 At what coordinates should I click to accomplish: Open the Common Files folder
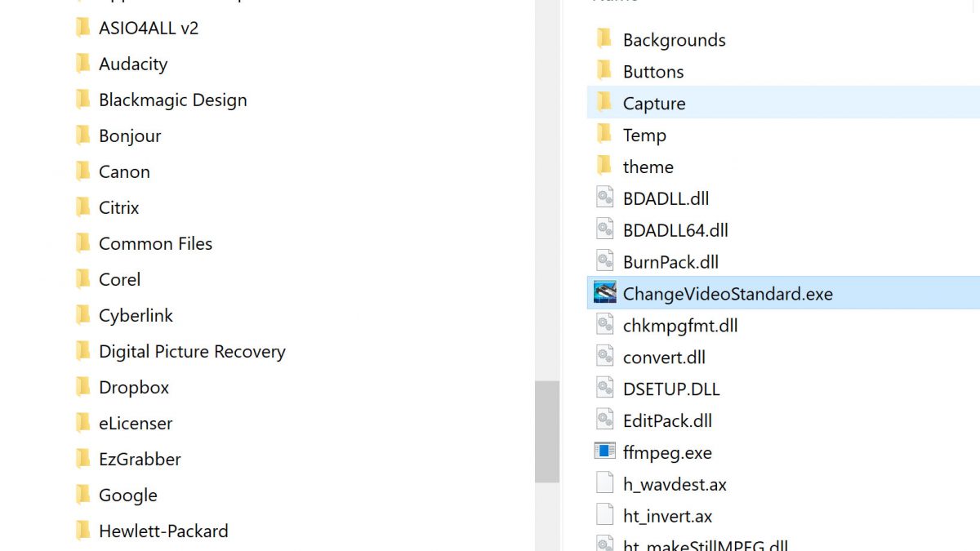click(155, 243)
